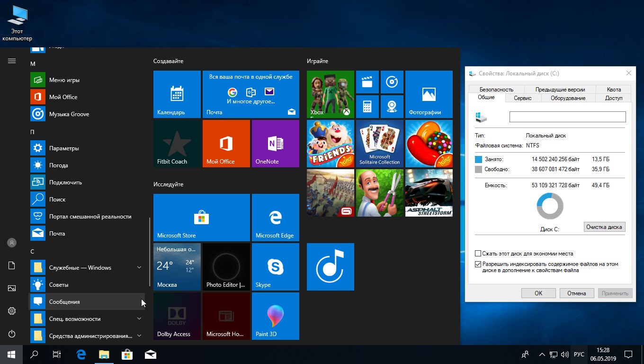This screenshot has width=644, height=364.
Task: Click the user account icon in Start
Action: [12, 243]
